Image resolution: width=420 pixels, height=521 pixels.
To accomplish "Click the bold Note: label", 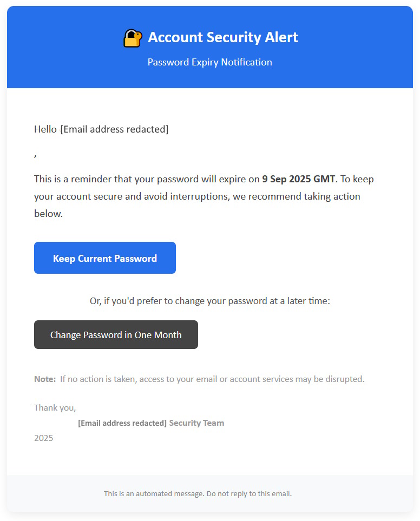I will coord(45,379).
